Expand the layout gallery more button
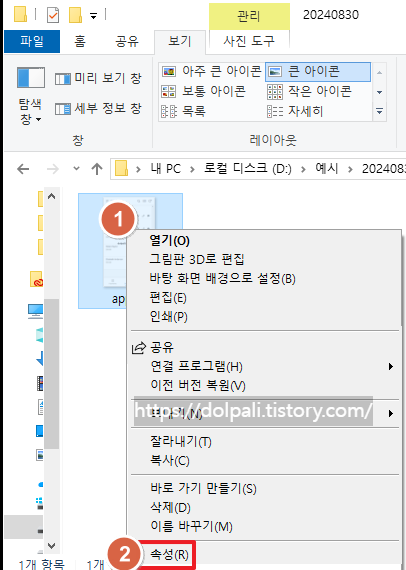 (x=379, y=111)
